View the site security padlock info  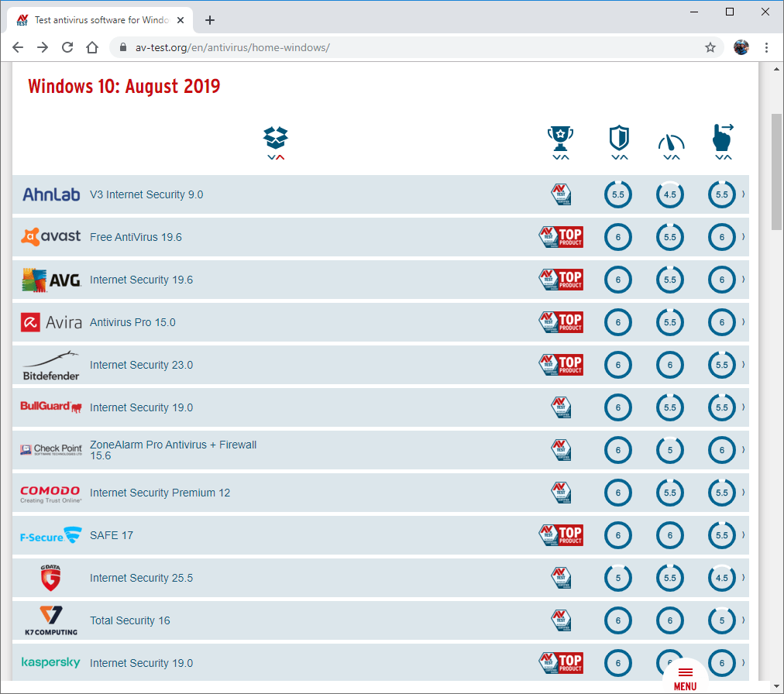(x=123, y=47)
